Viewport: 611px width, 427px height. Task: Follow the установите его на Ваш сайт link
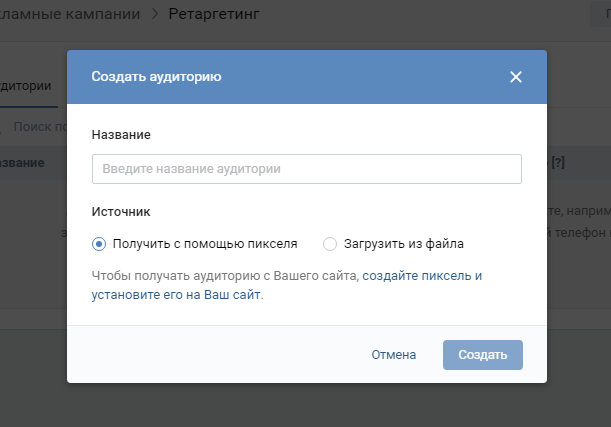point(175,295)
